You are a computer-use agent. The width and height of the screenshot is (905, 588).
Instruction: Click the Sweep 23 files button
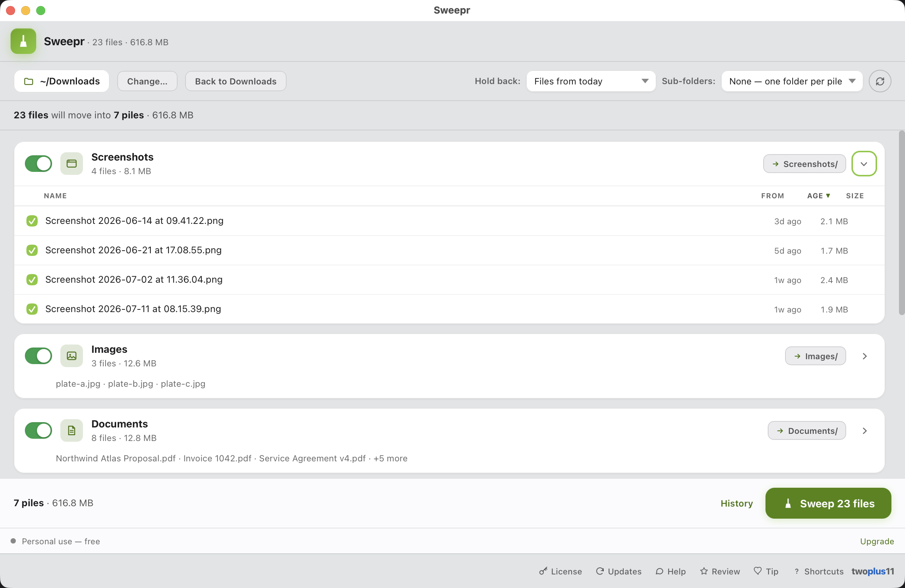click(x=828, y=503)
